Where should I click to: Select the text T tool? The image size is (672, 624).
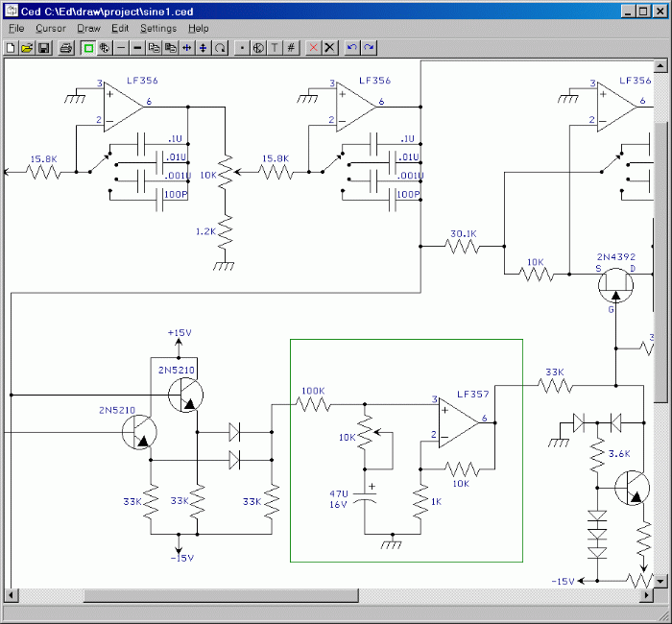pyautogui.click(x=275, y=47)
